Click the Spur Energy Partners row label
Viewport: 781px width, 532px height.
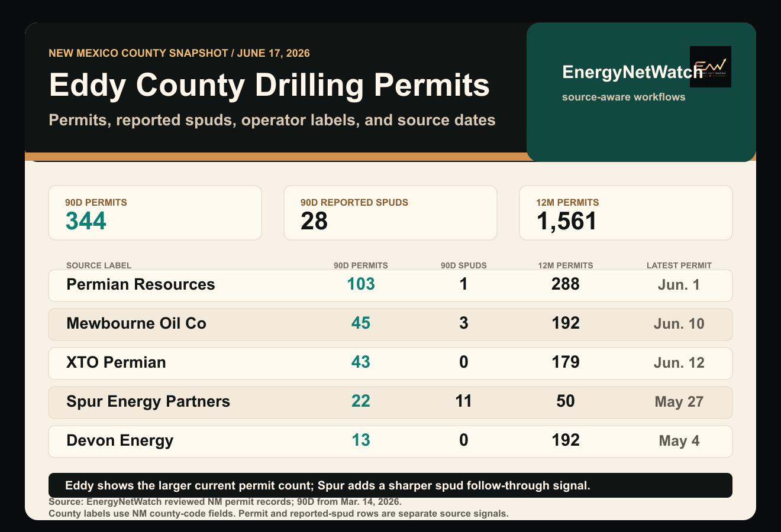tap(149, 401)
